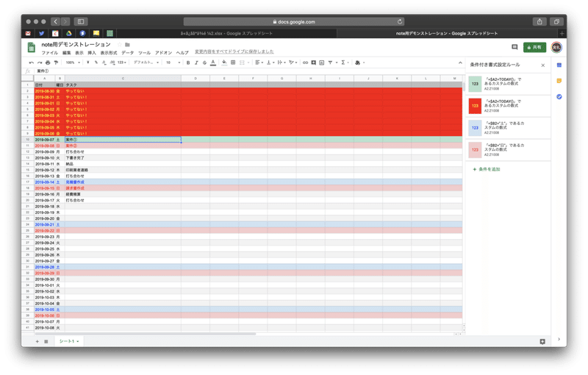Open the font family dropdown
Viewport: 588px width, 375px height.
(146, 63)
